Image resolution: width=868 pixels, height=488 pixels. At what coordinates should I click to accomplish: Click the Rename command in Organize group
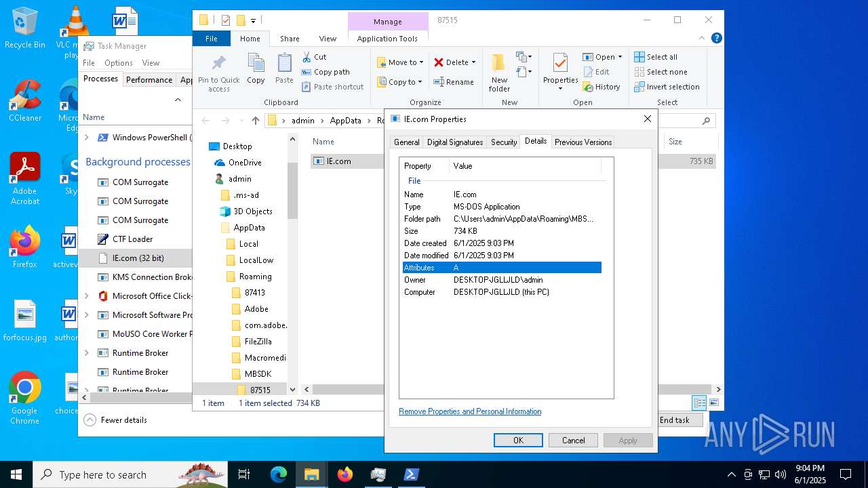454,82
